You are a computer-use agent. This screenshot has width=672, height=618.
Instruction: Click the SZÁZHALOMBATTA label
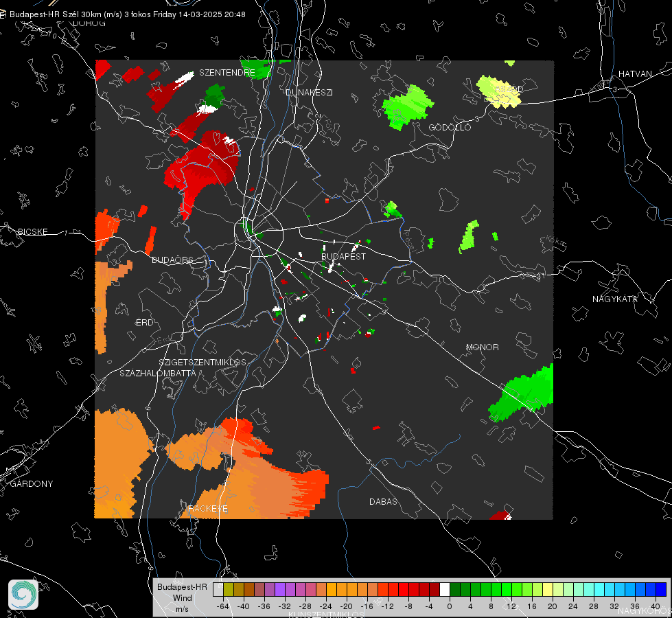[x=158, y=373]
